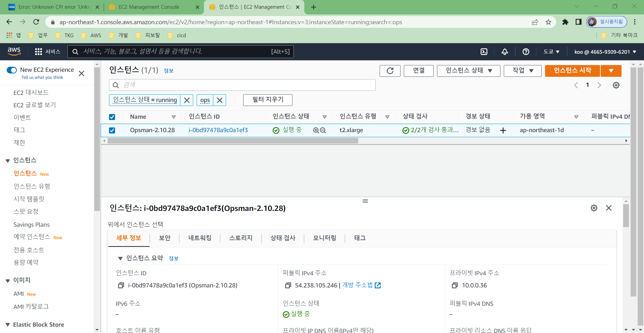Switch to 스토리지 tab

point(241,238)
